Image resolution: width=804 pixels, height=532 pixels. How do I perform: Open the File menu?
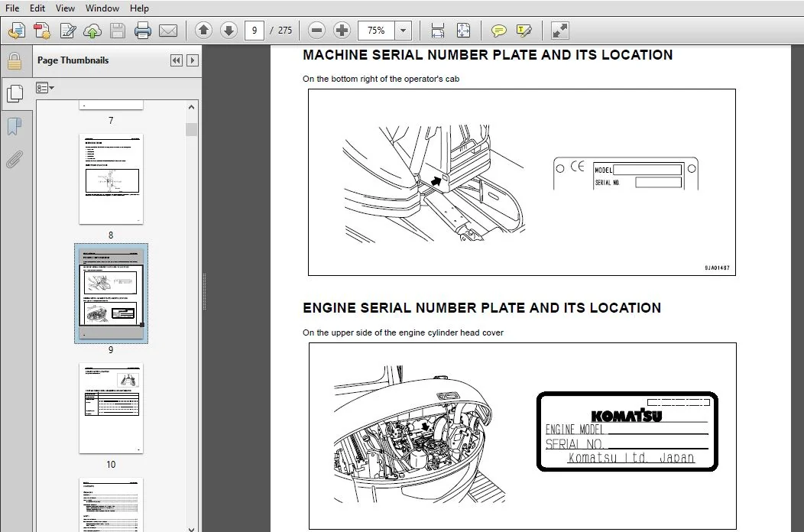coord(12,8)
